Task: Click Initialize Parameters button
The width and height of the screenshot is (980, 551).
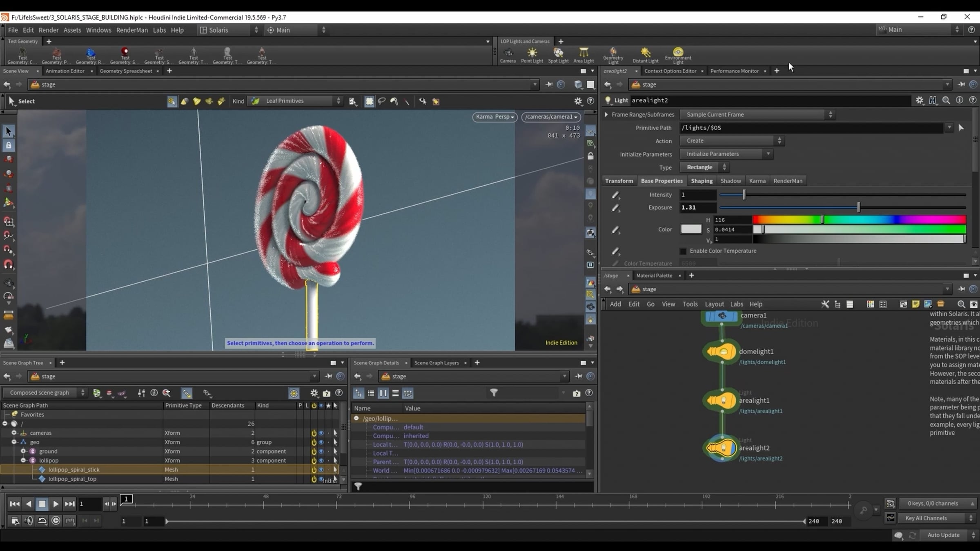Action: click(x=726, y=154)
